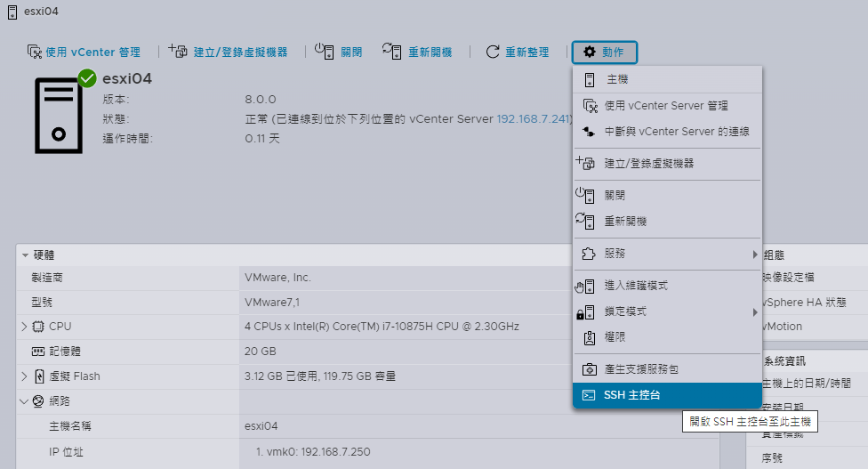Open vCenter Server link 192.168.7.241
Image resolution: width=868 pixels, height=469 pixels.
(x=533, y=119)
